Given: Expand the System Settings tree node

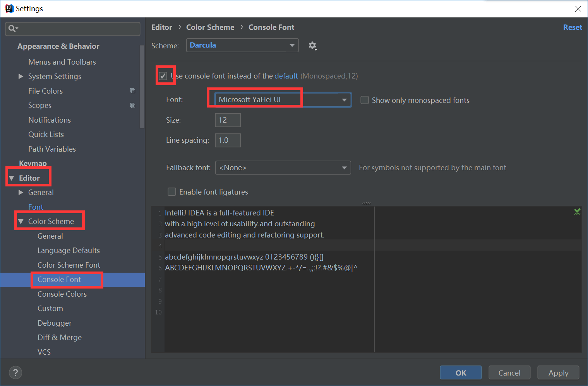Looking at the screenshot, I should pos(21,76).
